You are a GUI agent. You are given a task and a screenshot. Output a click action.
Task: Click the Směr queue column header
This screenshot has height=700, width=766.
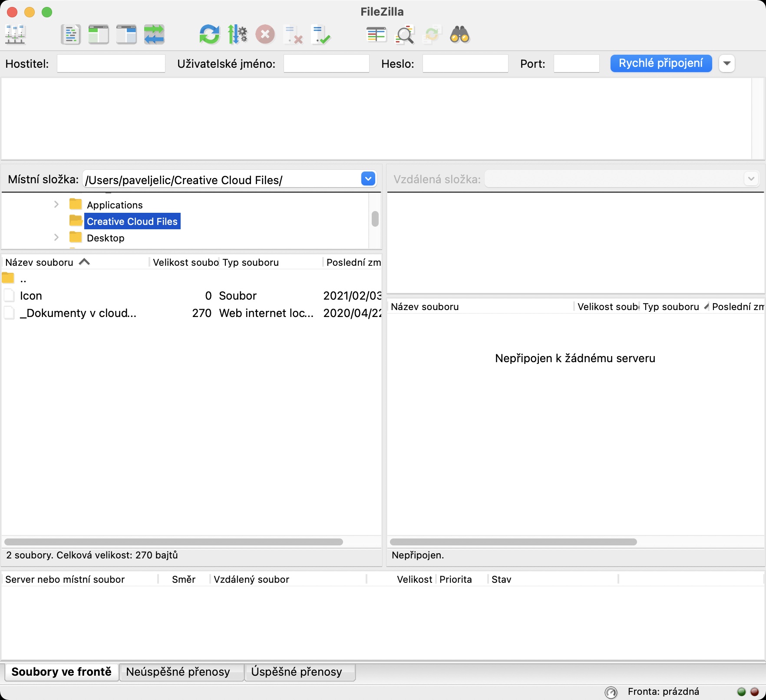[184, 579]
